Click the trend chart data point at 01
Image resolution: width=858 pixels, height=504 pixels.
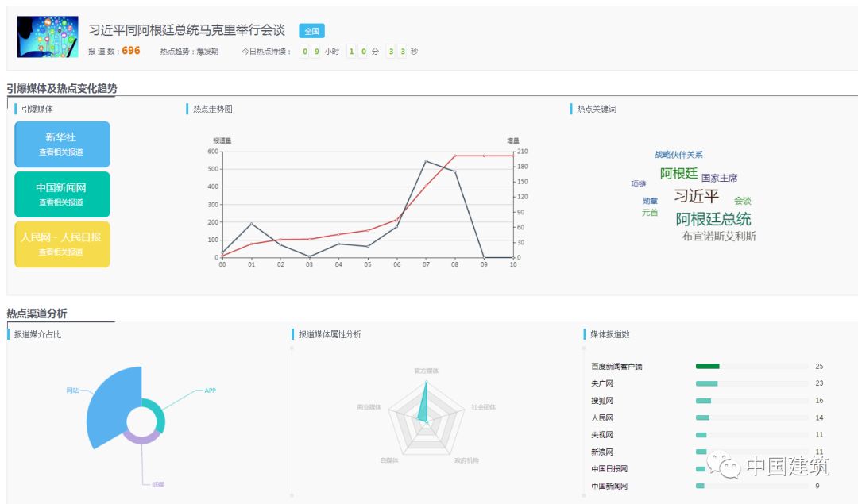[x=251, y=224]
